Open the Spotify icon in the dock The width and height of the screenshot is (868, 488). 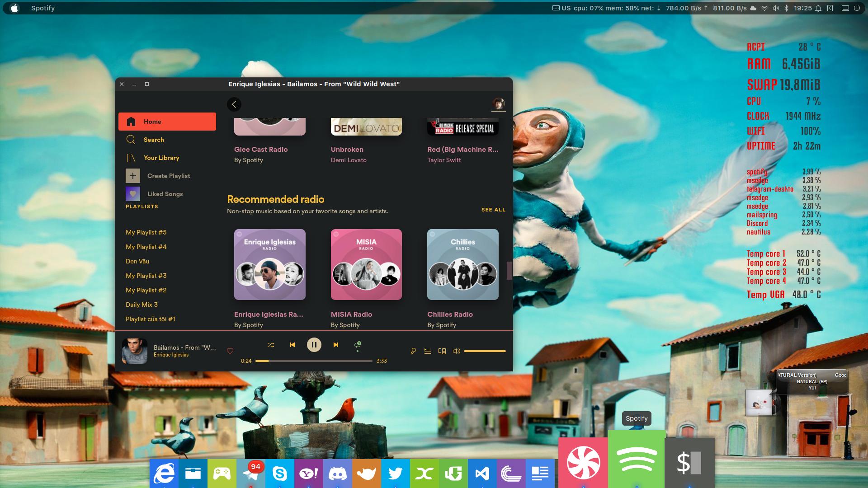(x=637, y=459)
